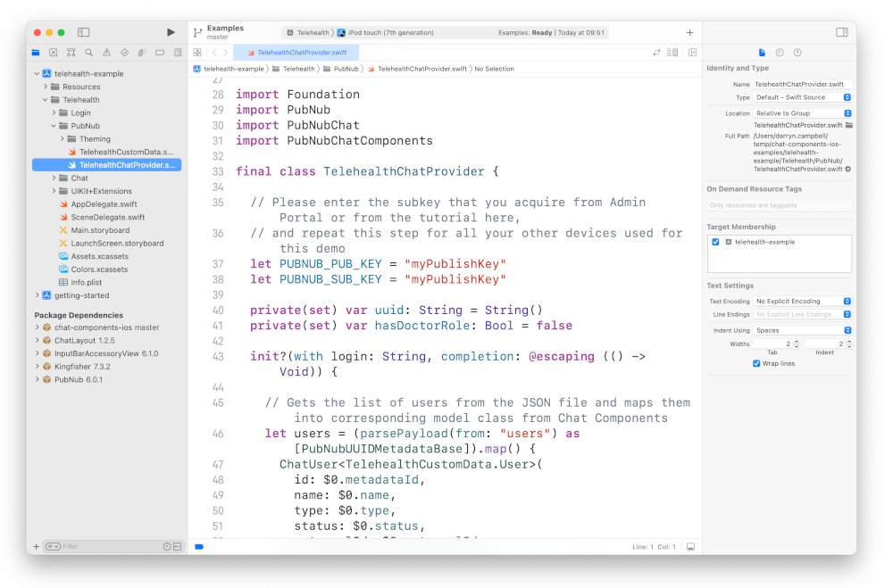Run the project with the Play button
This screenshot has width=893, height=588.
point(171,30)
